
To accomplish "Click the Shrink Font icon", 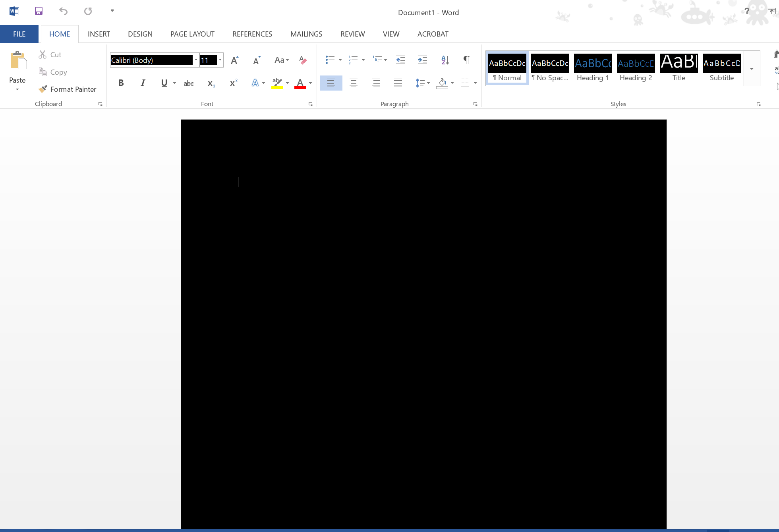I will [257, 60].
